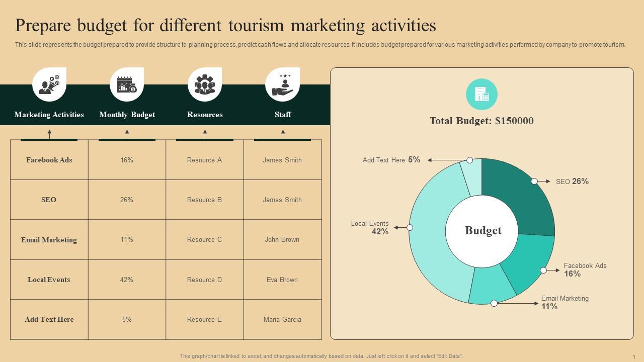Click the megaphone Marketing Activities icon
The image size is (644, 362).
click(49, 84)
